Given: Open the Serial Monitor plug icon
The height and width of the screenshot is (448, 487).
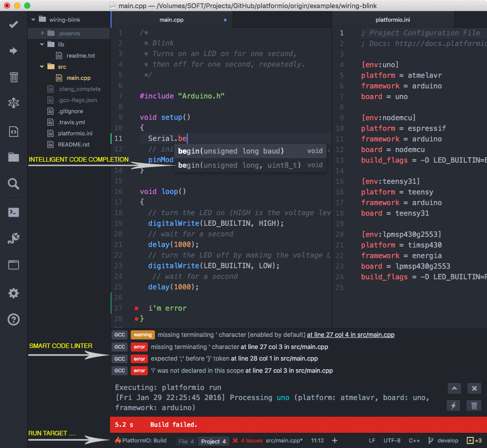Looking at the screenshot, I should point(14,238).
